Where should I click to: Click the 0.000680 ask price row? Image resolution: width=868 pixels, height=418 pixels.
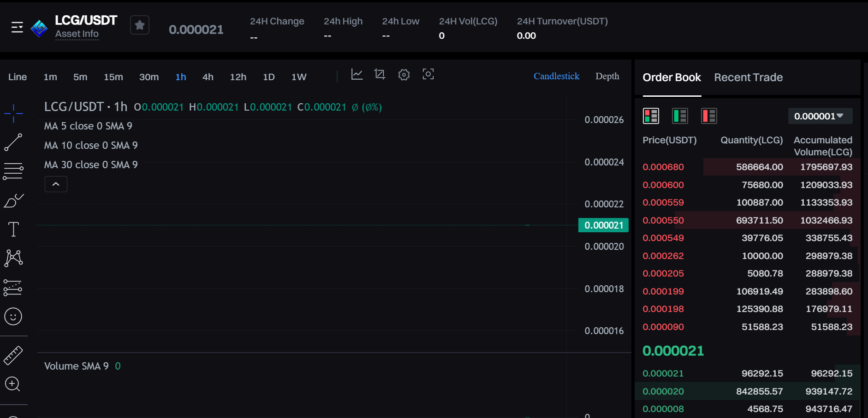pyautogui.click(x=747, y=167)
